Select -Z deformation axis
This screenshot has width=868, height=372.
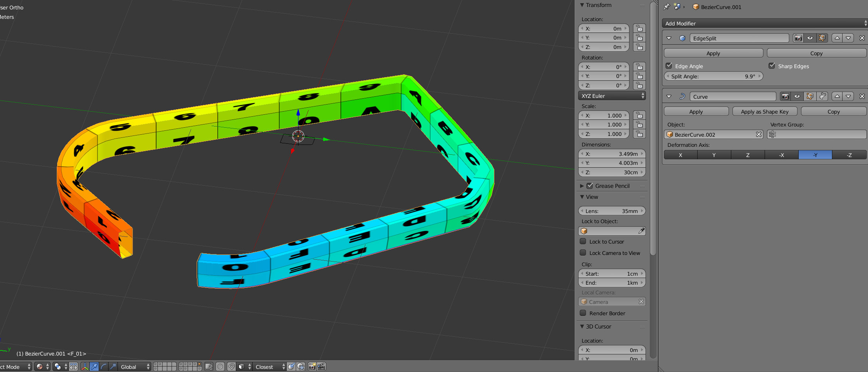(x=849, y=155)
